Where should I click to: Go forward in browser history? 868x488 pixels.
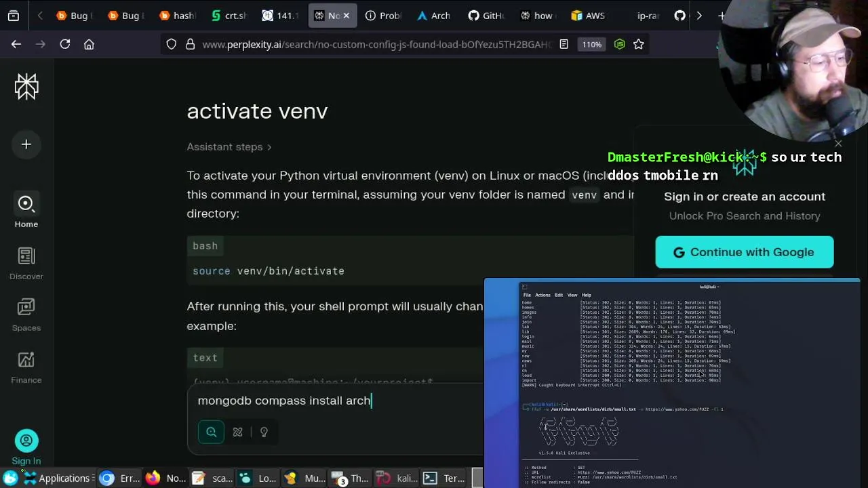tap(41, 44)
